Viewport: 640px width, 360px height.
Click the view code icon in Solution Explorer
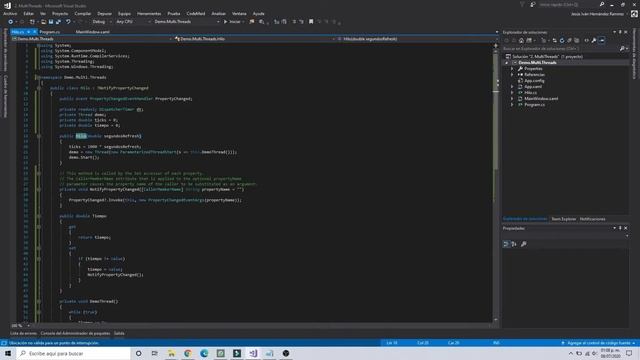pos(586,40)
